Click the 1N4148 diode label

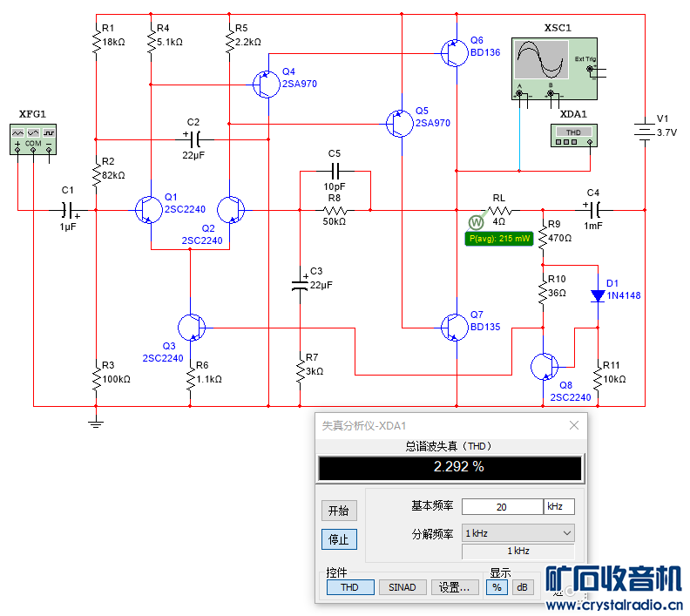[624, 295]
